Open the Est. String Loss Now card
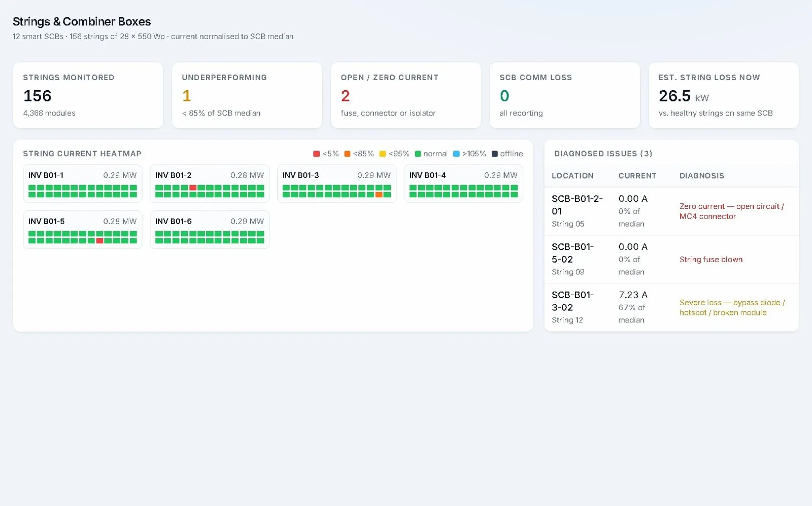The height and width of the screenshot is (506, 812). (x=724, y=95)
